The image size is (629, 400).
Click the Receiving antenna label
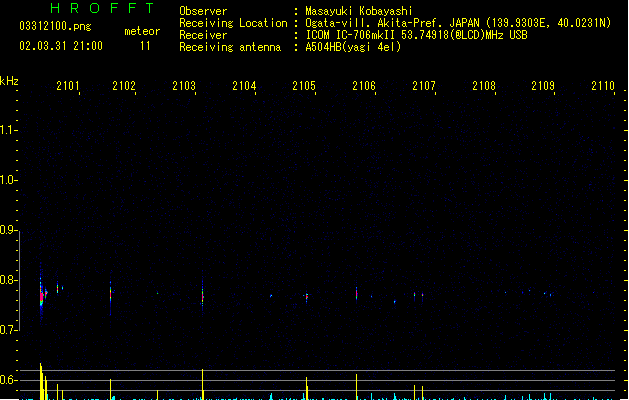[230, 47]
